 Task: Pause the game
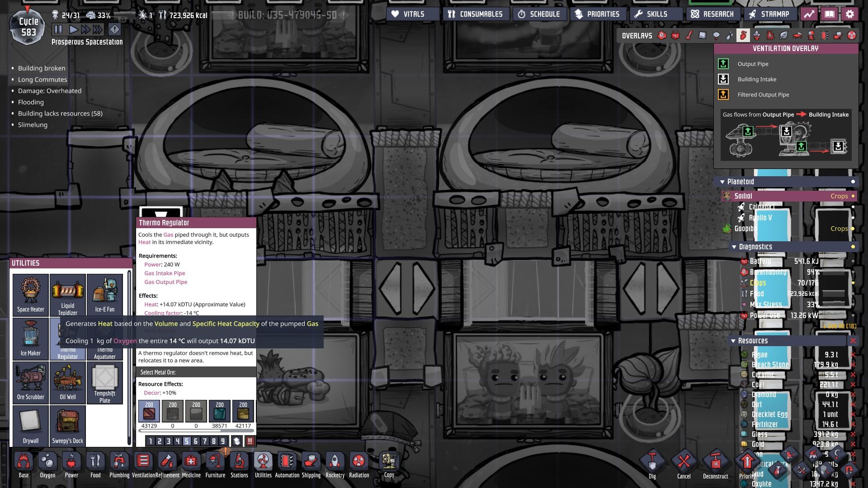58,30
